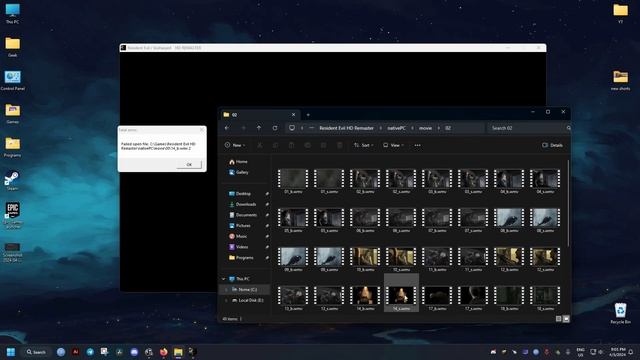640x360 pixels.
Task: Navigate to Resident Evil HD Remaster breadcrumb
Action: (346, 128)
